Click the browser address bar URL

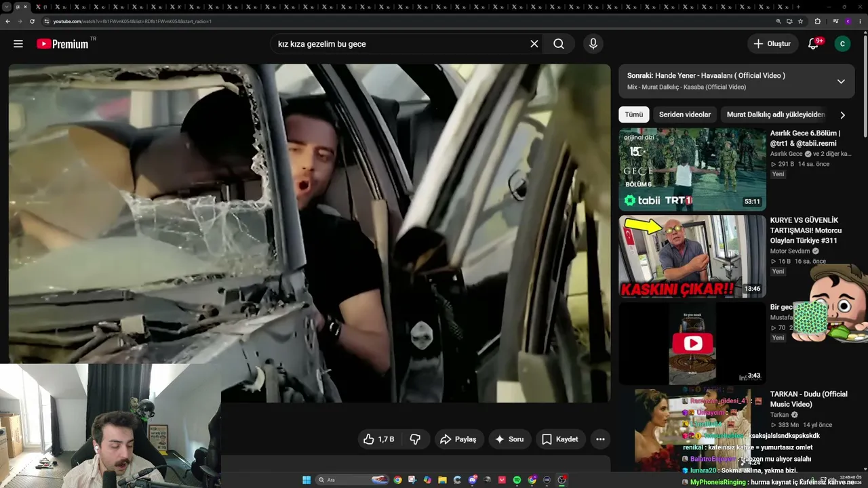click(x=132, y=21)
